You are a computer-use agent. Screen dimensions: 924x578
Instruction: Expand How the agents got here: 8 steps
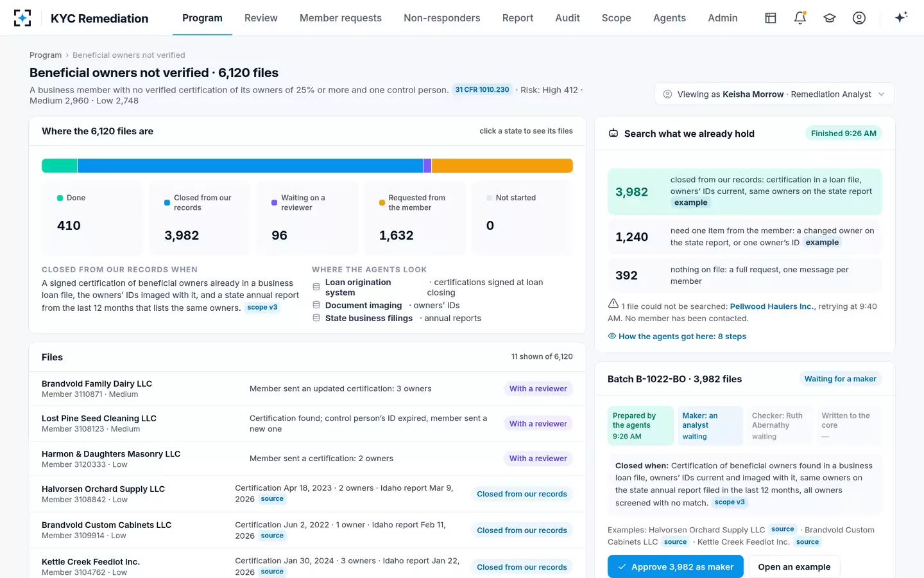[x=677, y=337]
